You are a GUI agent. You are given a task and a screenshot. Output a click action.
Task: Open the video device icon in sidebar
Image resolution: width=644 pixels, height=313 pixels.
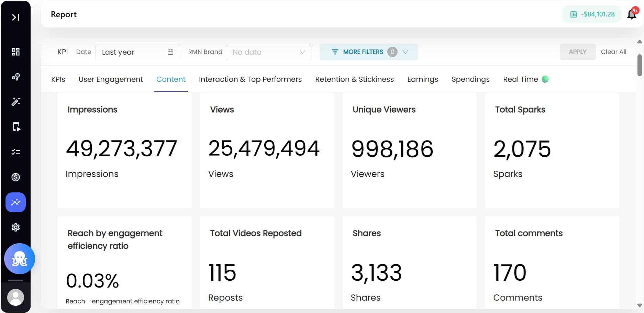coord(16,127)
